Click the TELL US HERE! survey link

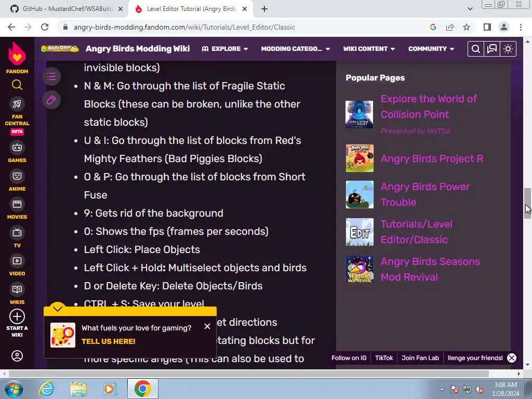point(108,341)
